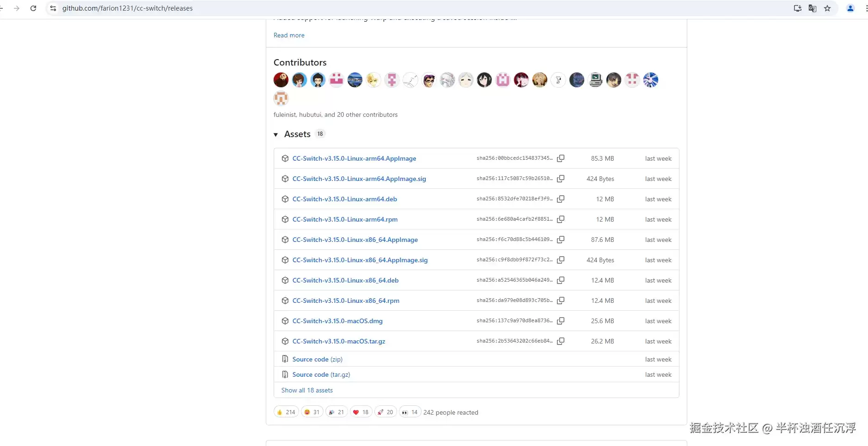The width and height of the screenshot is (868, 446).
Task: Reload the page with browser refresh icon
Action: [33, 8]
